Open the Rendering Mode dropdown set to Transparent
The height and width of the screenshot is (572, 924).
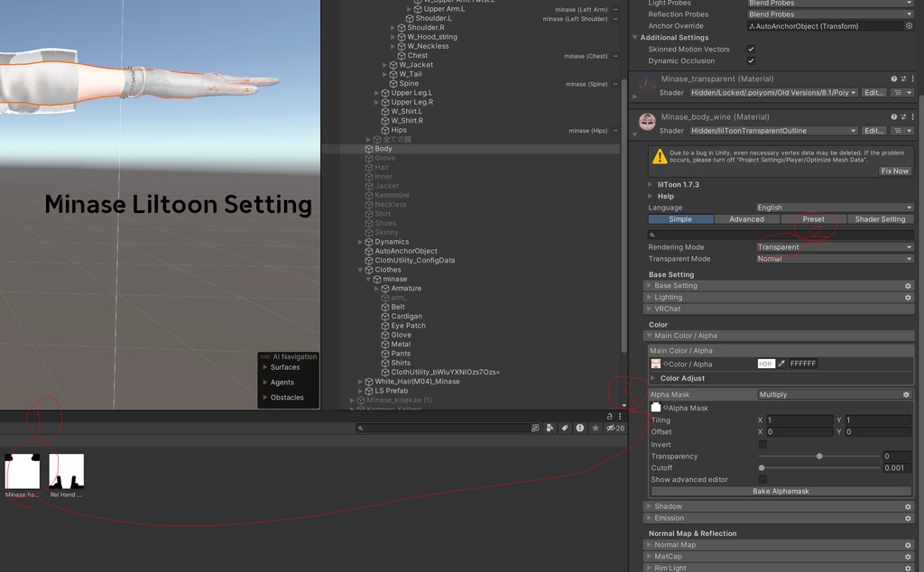832,246
